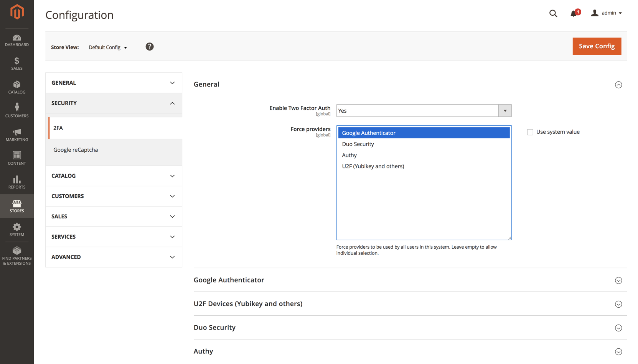Click the Force providers field label

(310, 129)
